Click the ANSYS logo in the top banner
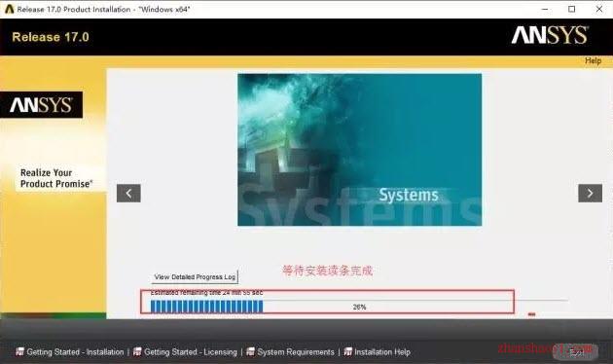Screen dimensions: 613x364 (550, 36)
